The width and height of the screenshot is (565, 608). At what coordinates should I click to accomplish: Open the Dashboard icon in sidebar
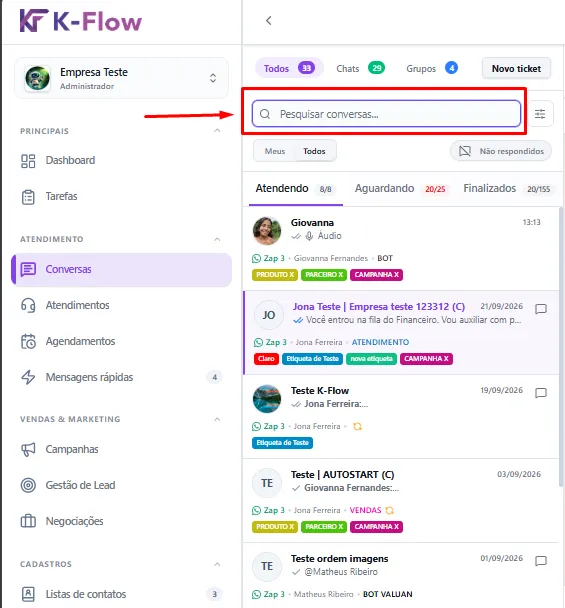[28, 161]
